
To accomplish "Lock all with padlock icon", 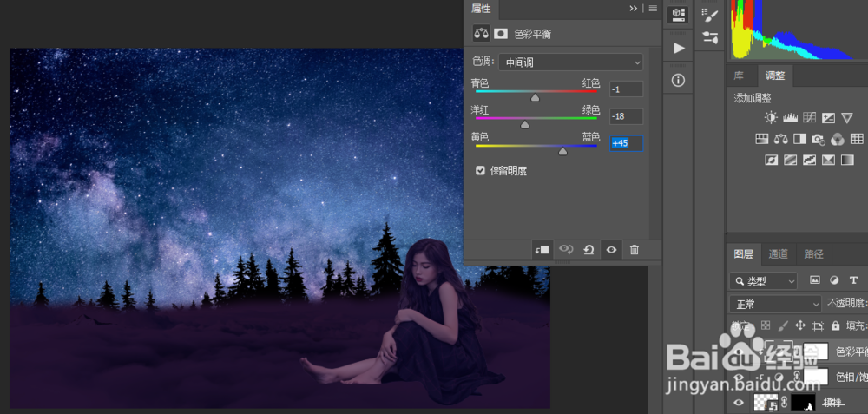I will click(835, 325).
